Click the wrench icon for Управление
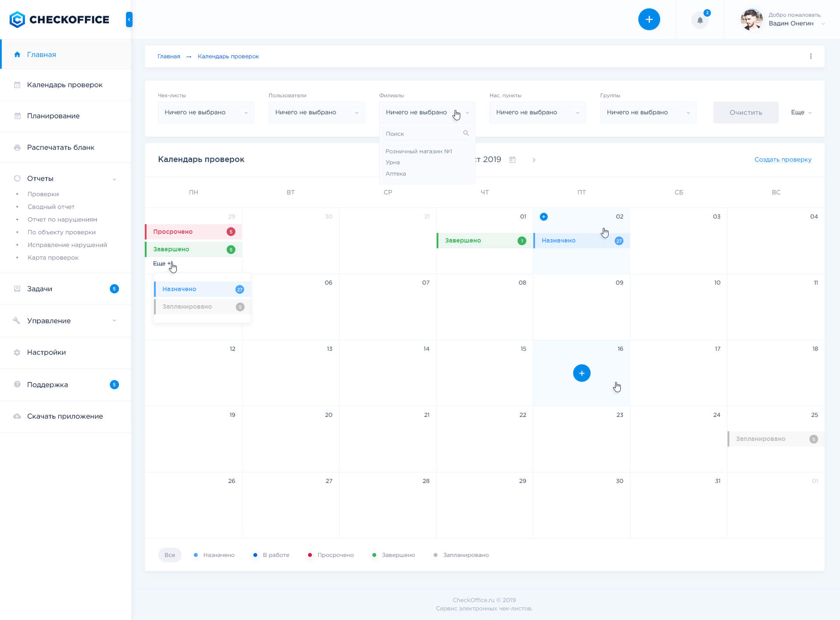Viewport: 840px width, 620px height. click(17, 321)
